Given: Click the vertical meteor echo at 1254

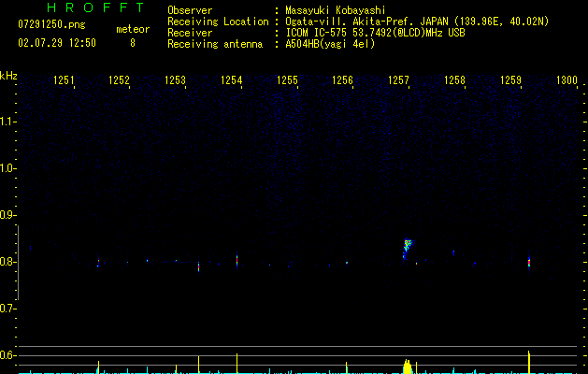Looking at the screenshot, I should [x=237, y=262].
